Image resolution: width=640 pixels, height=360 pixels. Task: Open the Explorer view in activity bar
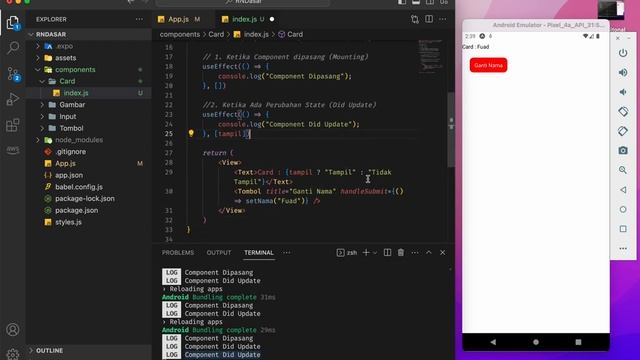pos(13,23)
